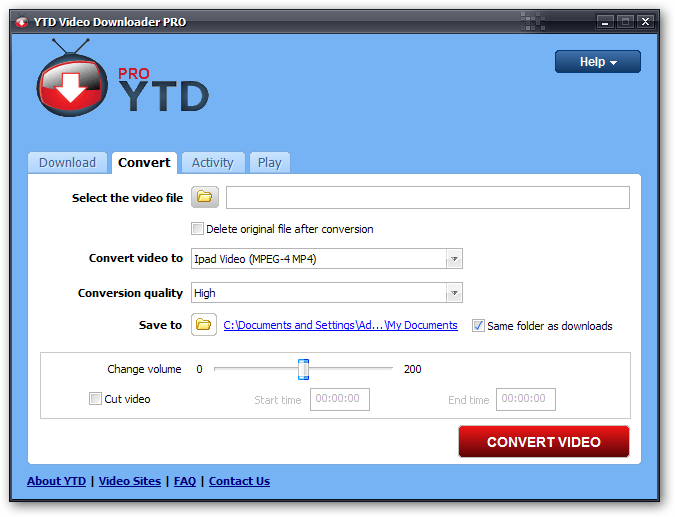This screenshot has height=517, width=675.
Task: Select the Convert tab
Action: (x=144, y=163)
